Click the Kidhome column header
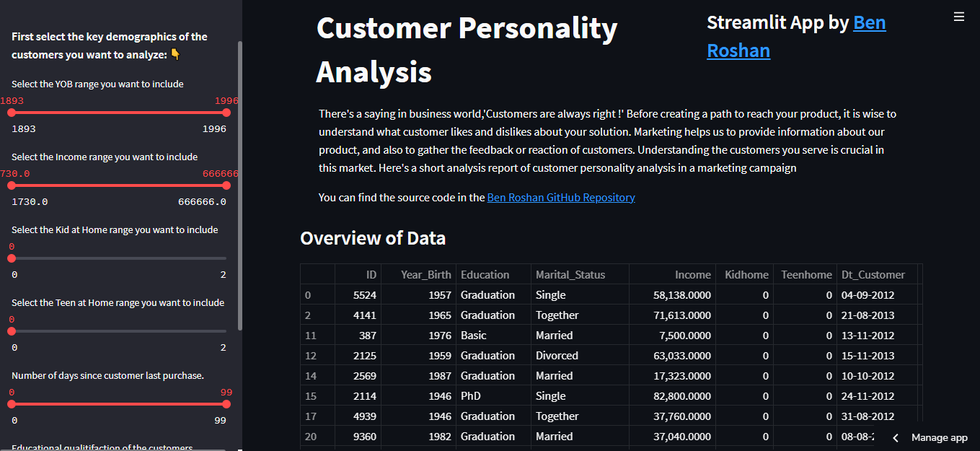980x451 pixels. [746, 274]
